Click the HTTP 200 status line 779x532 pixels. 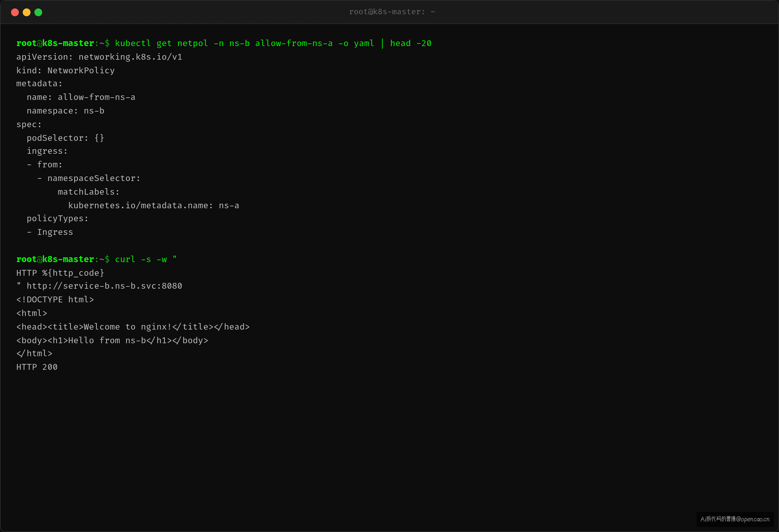(37, 367)
